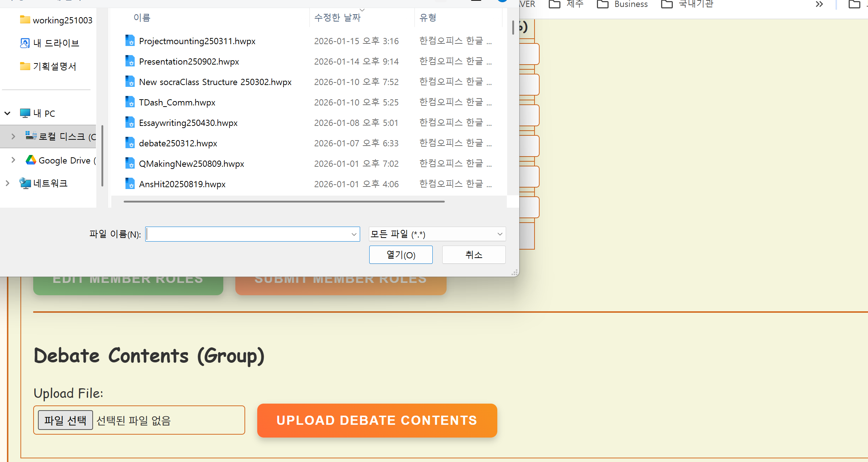Select the debate250312.hwpx file icon
Viewport: 868px width, 462px height.
(130, 143)
